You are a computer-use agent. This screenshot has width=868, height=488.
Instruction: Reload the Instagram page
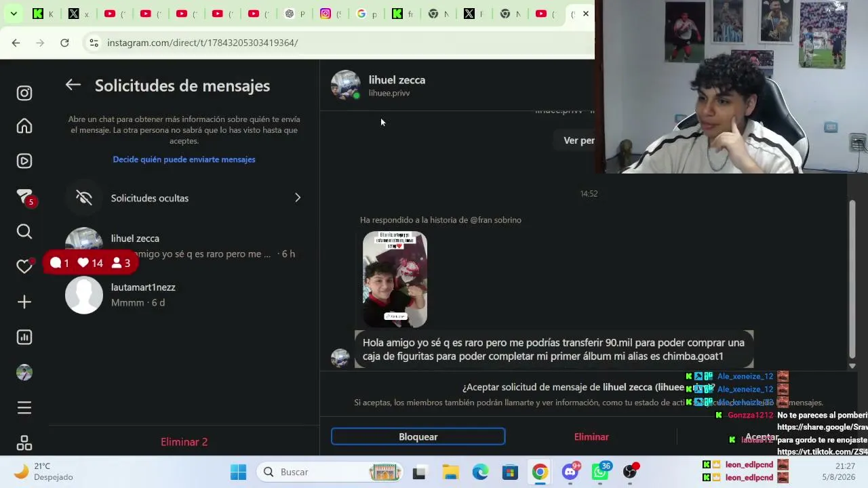(64, 43)
